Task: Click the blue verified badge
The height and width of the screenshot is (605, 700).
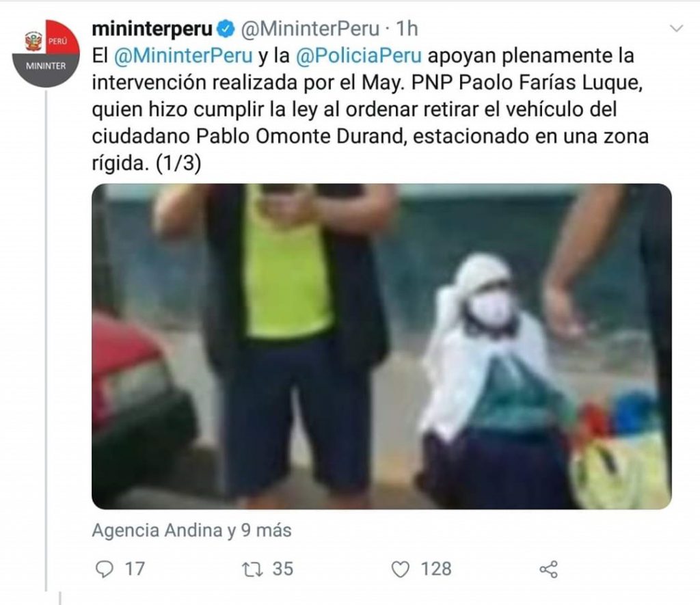Action: 226,29
